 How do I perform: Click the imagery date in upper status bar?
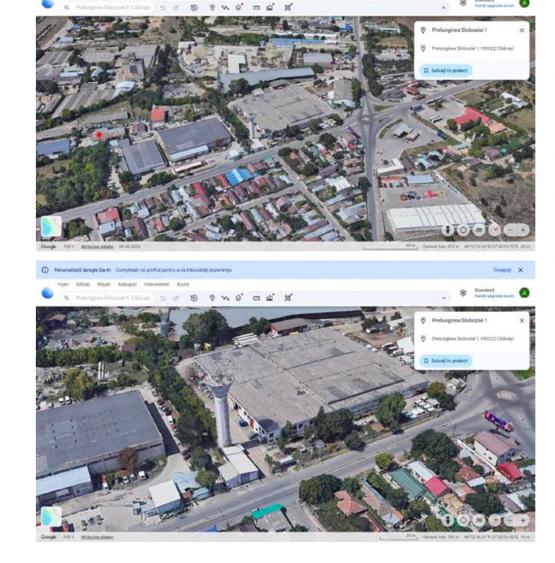(129, 247)
